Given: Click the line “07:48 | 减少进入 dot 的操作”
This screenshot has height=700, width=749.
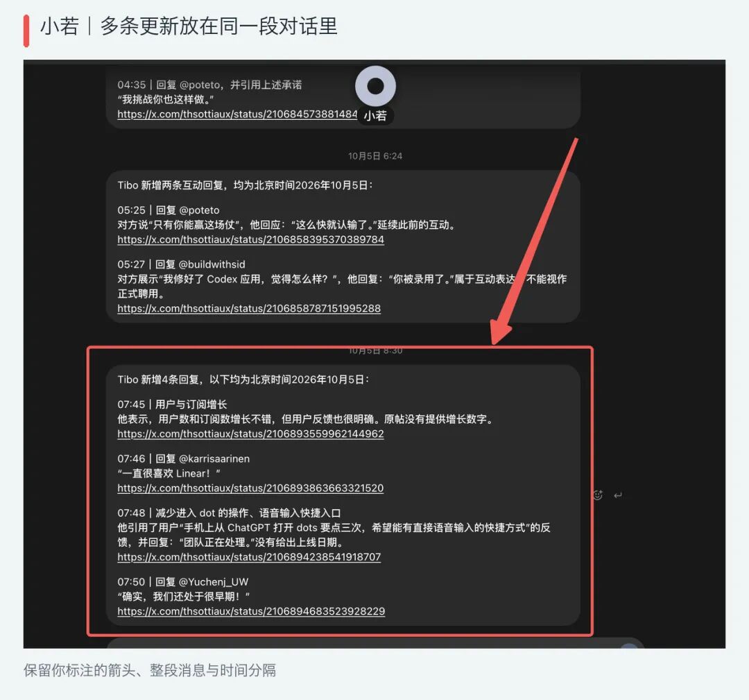Looking at the screenshot, I should point(230,513).
